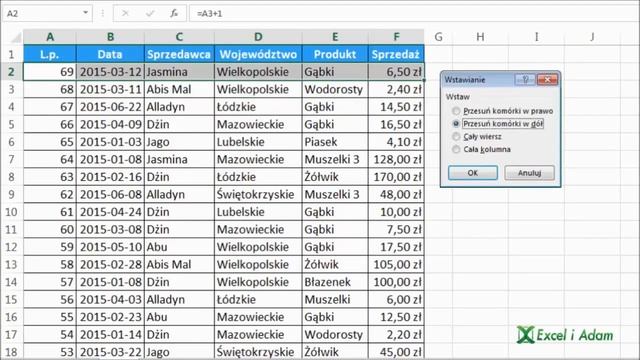Close the Wstawianie dialog
The width and height of the screenshot is (640, 360).
[x=547, y=79]
